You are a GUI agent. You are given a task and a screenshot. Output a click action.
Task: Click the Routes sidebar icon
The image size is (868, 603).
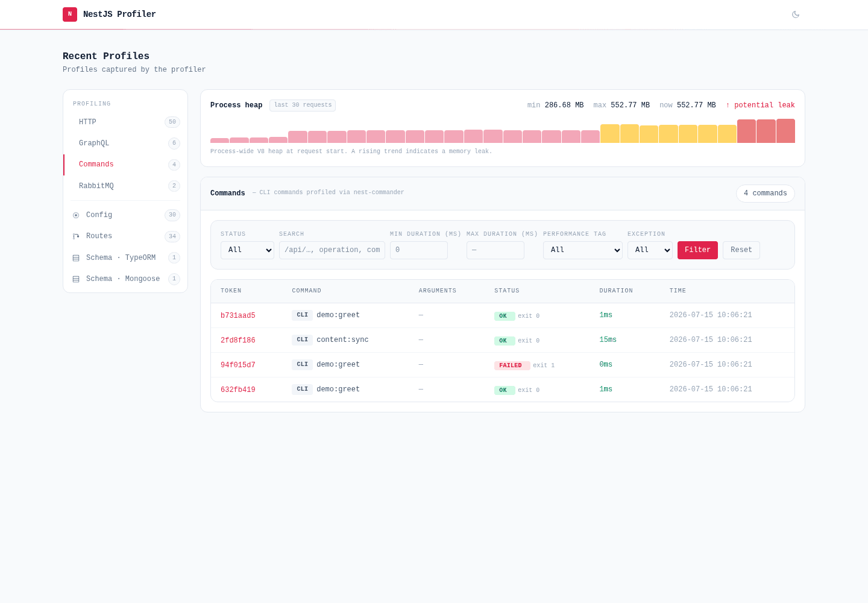click(76, 236)
